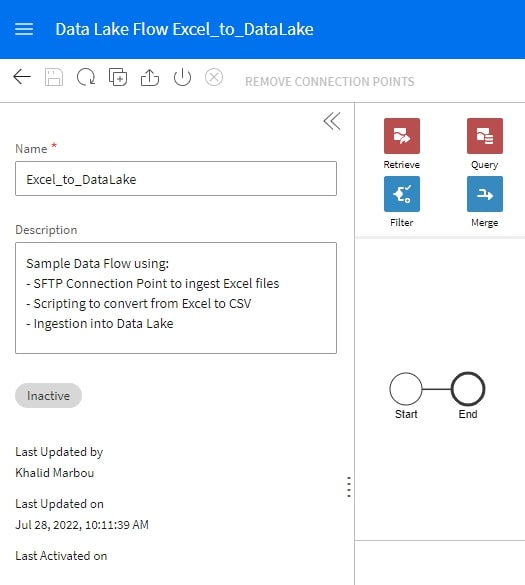Click the duplicate flow icon
The image size is (525, 585).
pos(118,77)
